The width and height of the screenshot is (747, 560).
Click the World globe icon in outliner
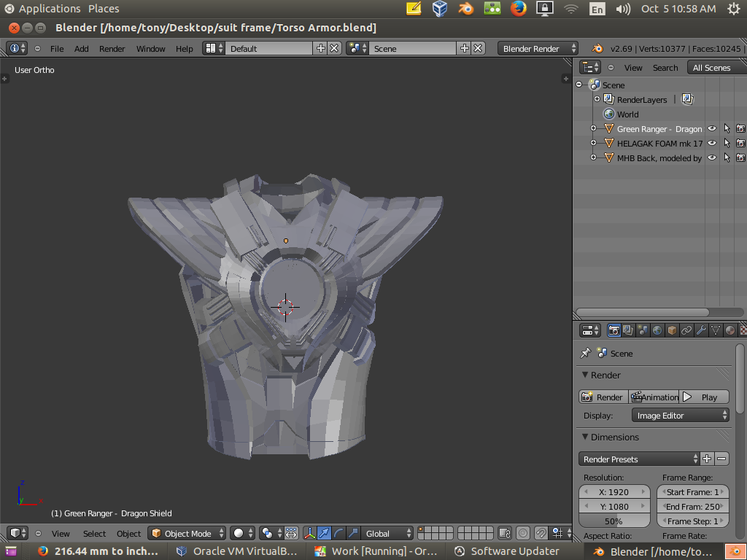coord(609,114)
